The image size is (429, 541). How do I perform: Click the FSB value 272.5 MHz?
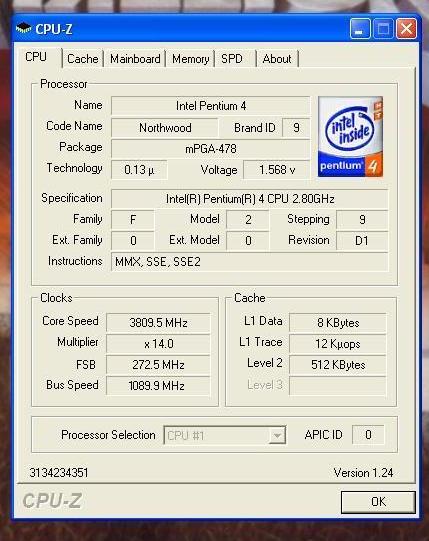(158, 365)
